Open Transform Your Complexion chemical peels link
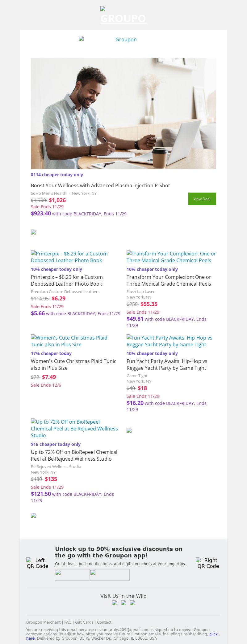 (x=171, y=257)
